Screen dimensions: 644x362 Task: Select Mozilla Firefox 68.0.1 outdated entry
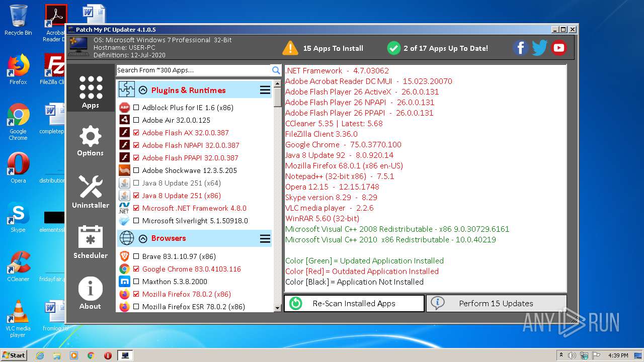344,165
